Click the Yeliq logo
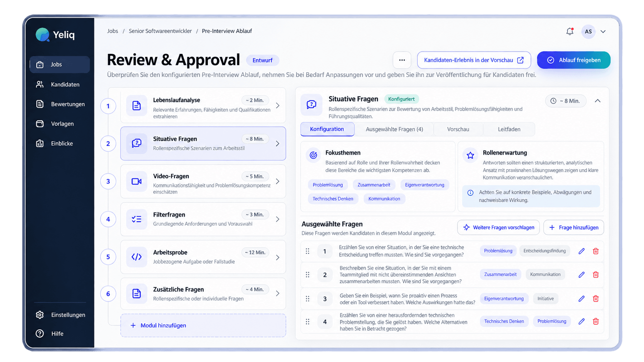 (x=55, y=35)
